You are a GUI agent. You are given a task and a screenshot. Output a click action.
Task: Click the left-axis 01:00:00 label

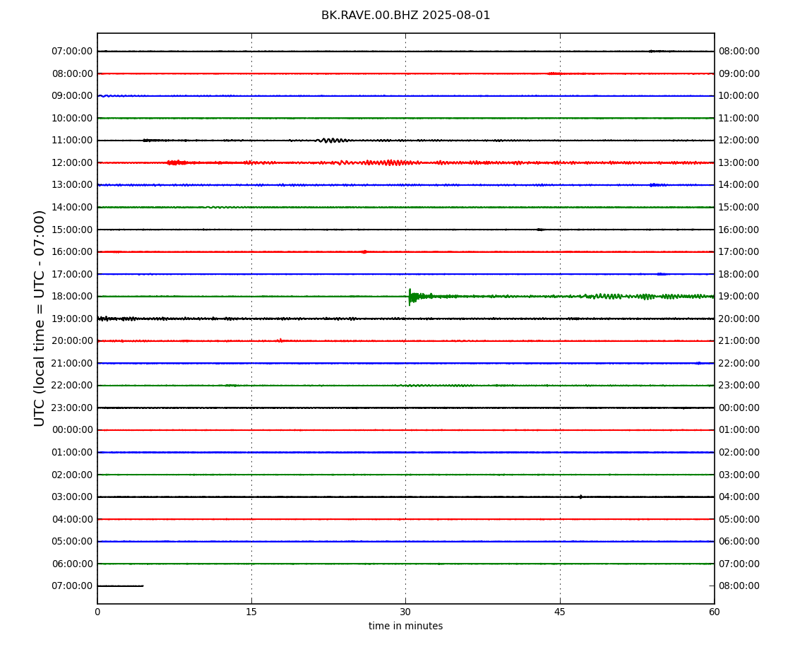coord(73,452)
